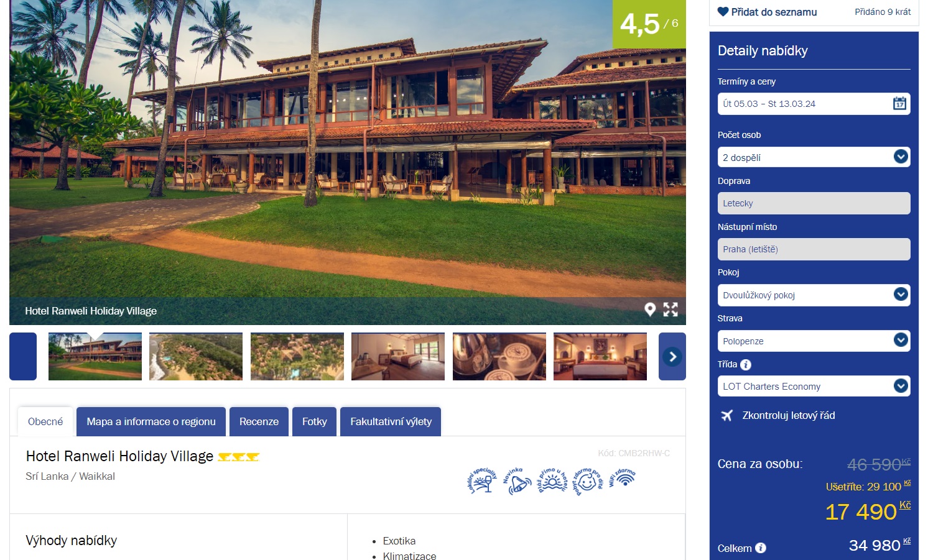
Task: Expand photo gallery to fullscreen
Action: (670, 310)
